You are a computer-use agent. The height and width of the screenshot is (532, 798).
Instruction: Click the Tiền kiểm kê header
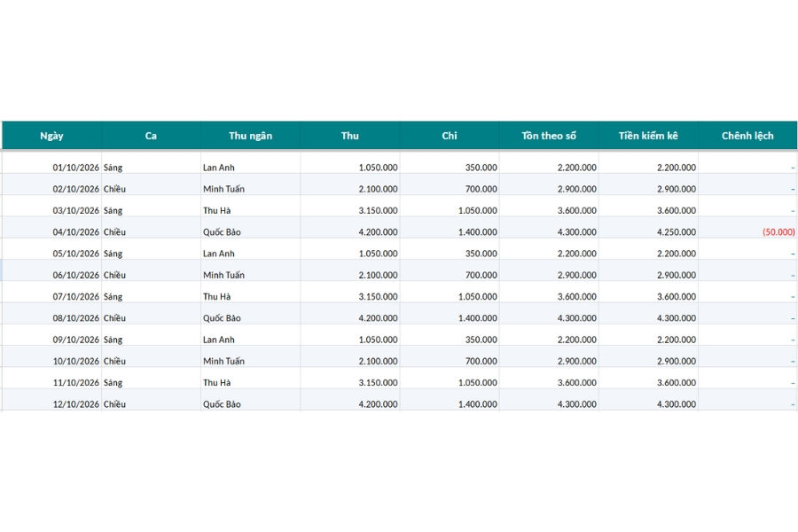[648, 136]
